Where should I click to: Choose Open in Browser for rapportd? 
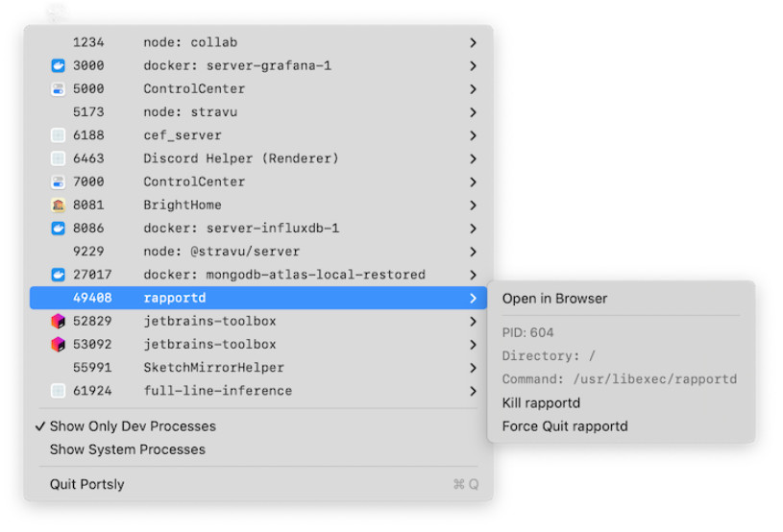(x=554, y=299)
